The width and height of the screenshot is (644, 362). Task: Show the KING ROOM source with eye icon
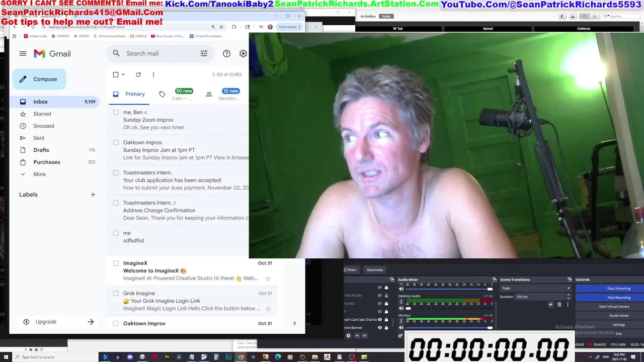[x=380, y=296]
